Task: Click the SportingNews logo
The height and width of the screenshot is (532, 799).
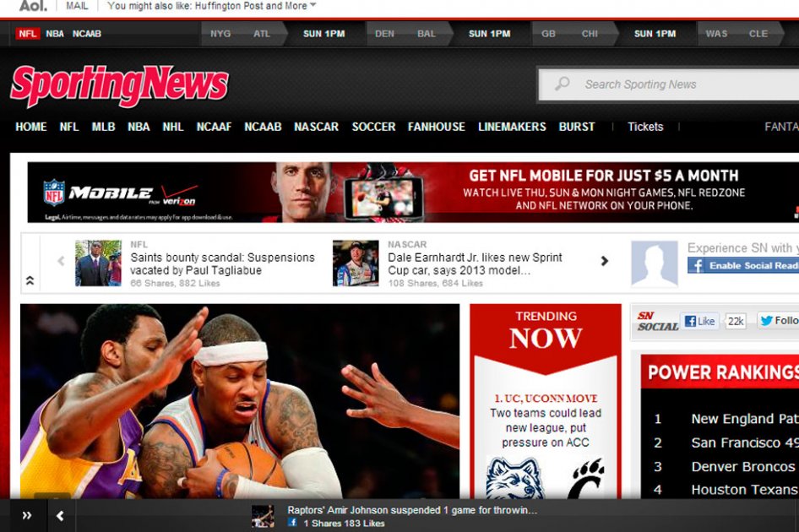Action: click(x=119, y=85)
